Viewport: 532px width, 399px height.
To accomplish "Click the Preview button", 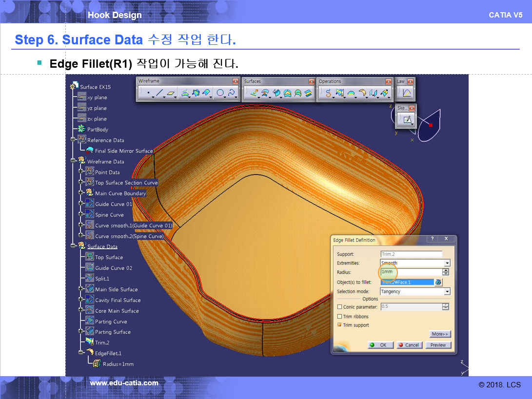I will click(438, 345).
